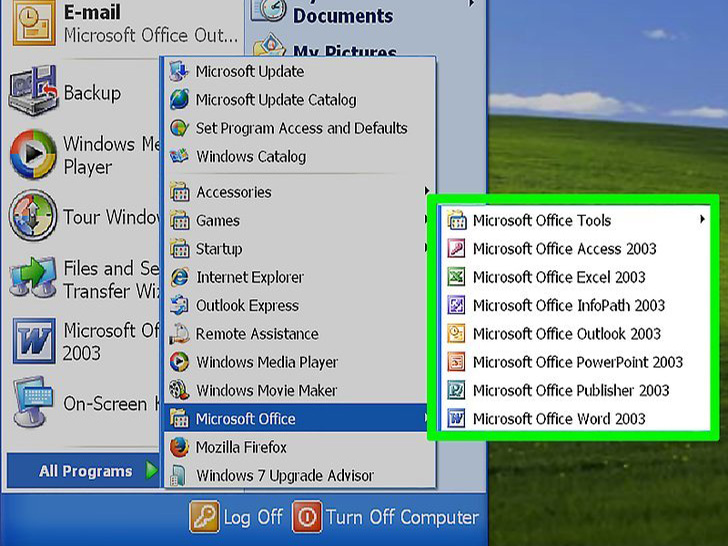Expand the Accessories submenu arrow
The height and width of the screenshot is (546, 728).
point(426,190)
